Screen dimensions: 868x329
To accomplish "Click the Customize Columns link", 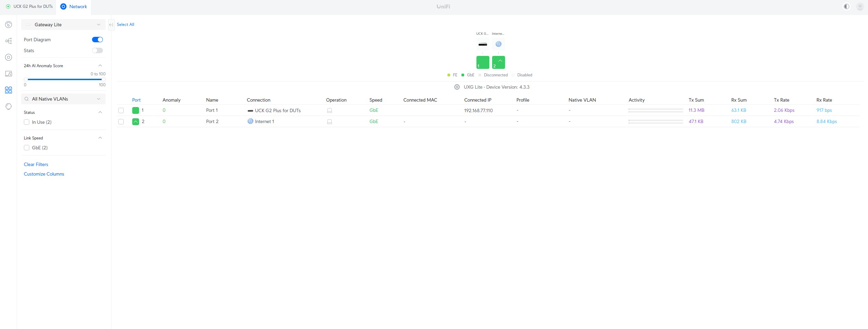I will coord(44,174).
